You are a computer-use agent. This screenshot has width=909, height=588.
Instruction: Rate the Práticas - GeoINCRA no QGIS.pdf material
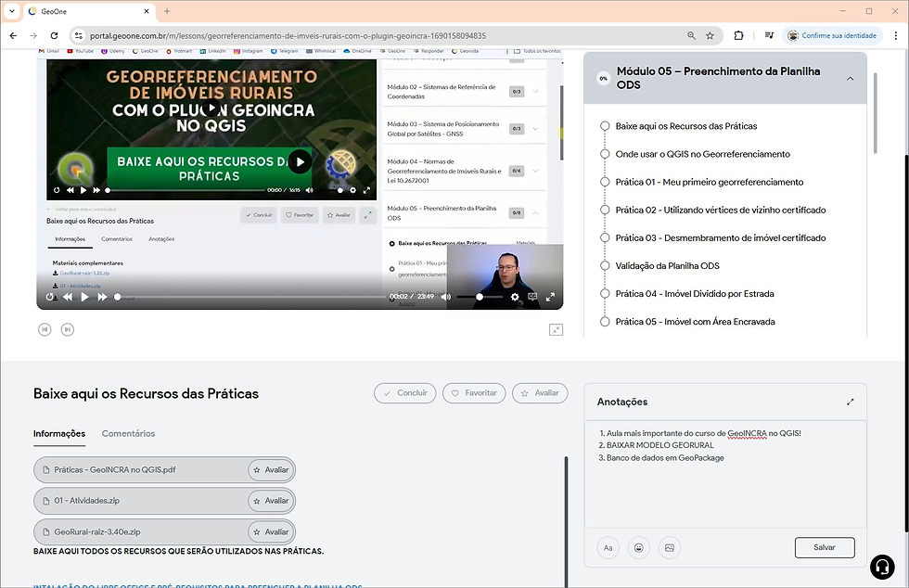pos(271,469)
